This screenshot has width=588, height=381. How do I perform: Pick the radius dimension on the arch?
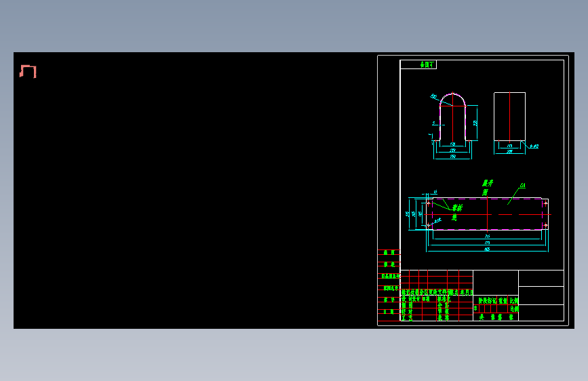tap(434, 97)
